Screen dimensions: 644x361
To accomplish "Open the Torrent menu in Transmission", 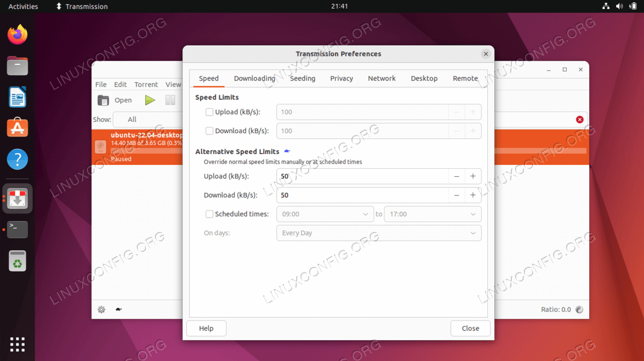I will tap(146, 85).
